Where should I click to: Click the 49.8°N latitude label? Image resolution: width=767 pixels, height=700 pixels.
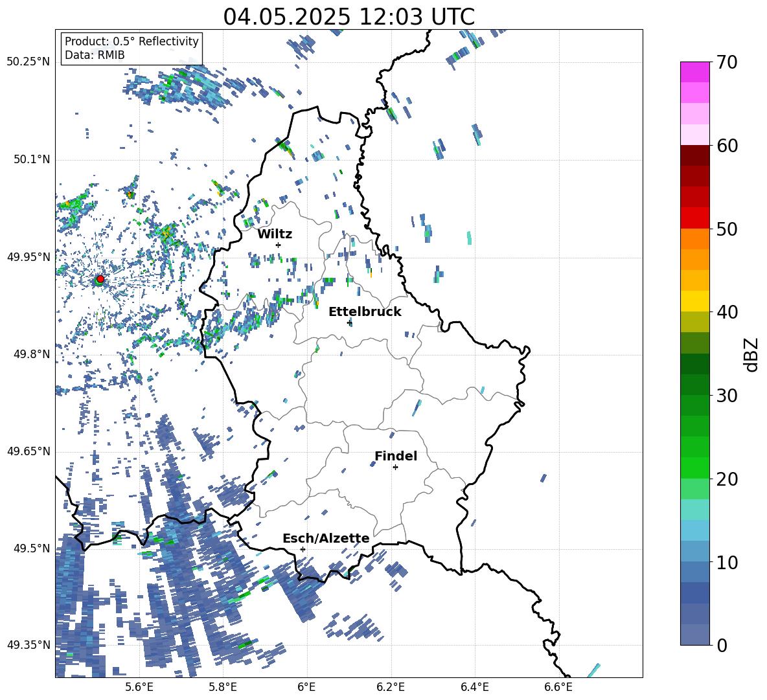(x=32, y=354)
